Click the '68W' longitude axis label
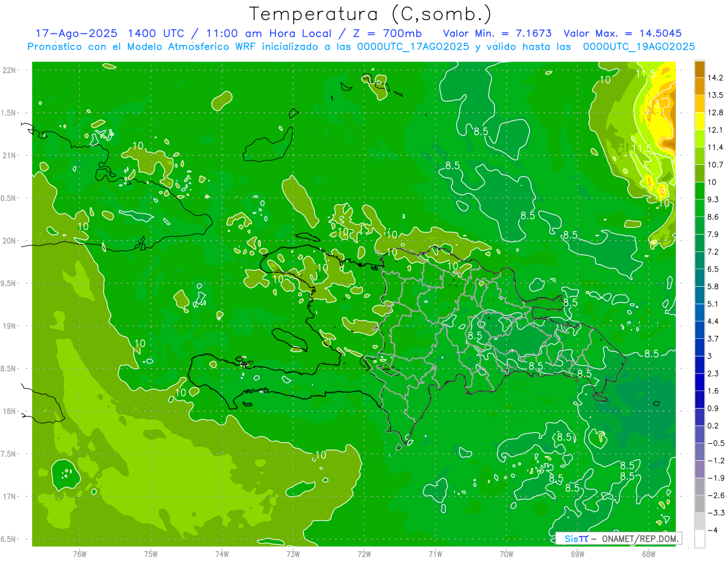 pyautogui.click(x=649, y=554)
